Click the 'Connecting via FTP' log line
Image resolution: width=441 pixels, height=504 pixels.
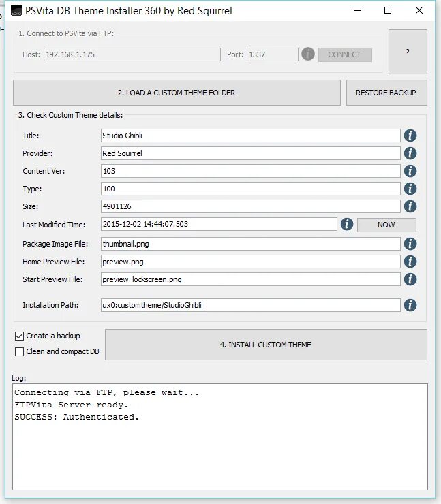106,392
